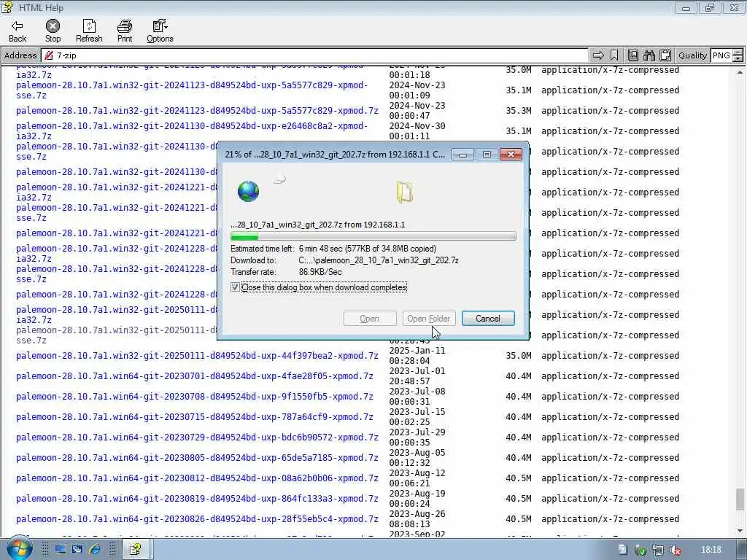Click the globe icon in download dialog
Screen dimensions: 747x560
pyautogui.click(x=248, y=192)
